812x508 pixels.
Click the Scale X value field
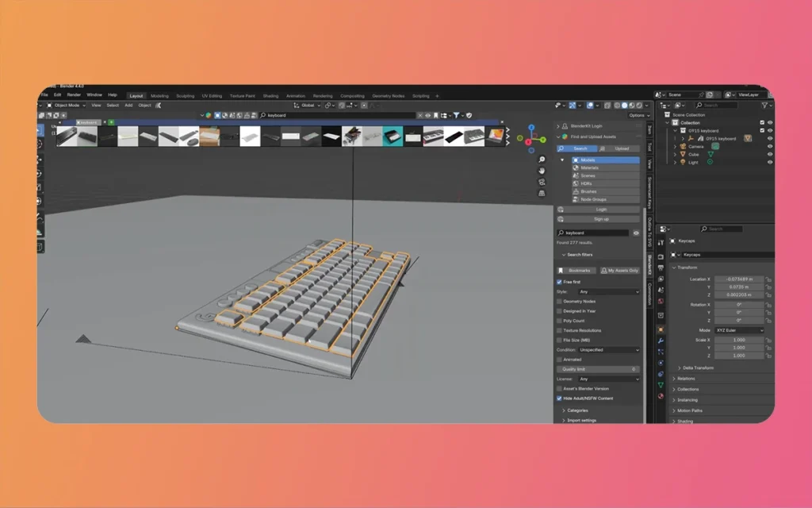pos(739,340)
